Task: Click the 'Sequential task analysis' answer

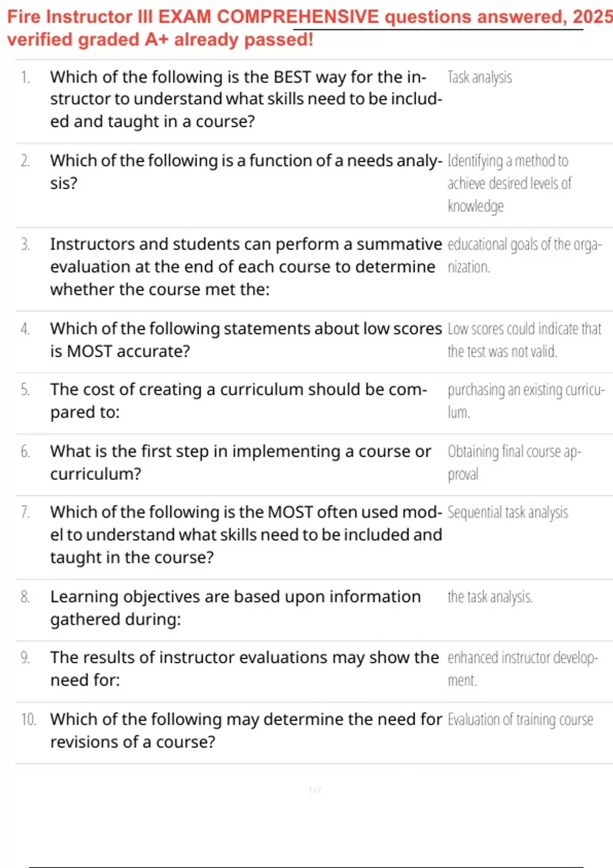Action: 508,512
